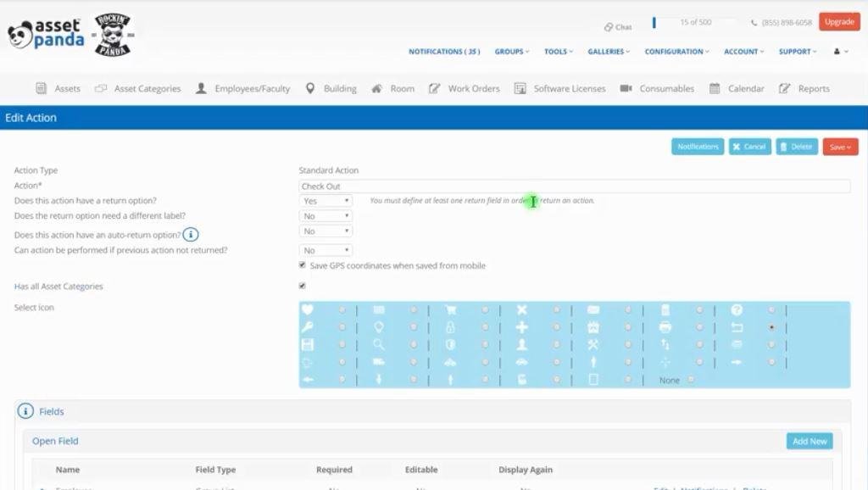Click the heart icon in Select Icon grid
The width and height of the screenshot is (868, 490).
tap(307, 309)
